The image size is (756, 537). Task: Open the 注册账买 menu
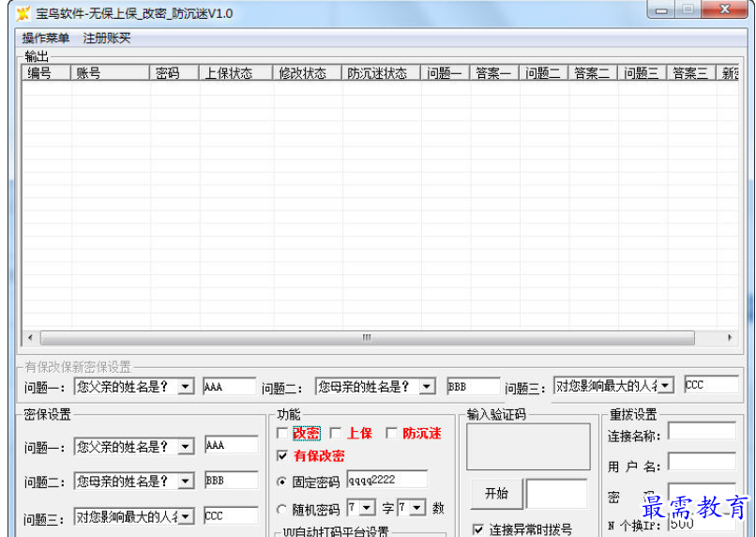pyautogui.click(x=107, y=38)
